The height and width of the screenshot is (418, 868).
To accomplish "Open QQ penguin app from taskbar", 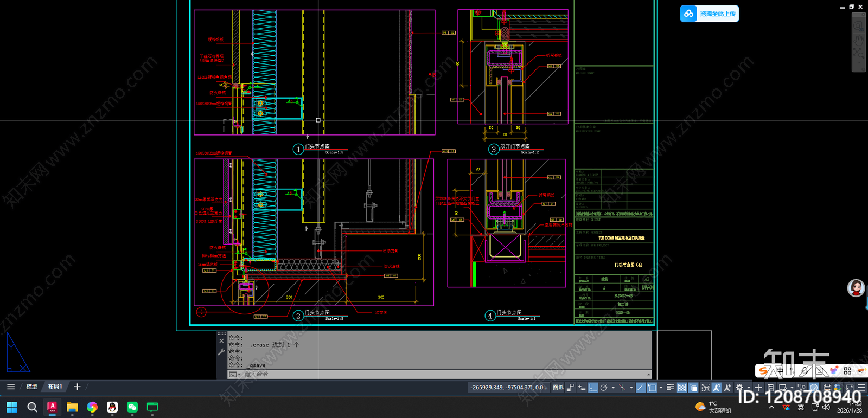I will pyautogui.click(x=112, y=407).
